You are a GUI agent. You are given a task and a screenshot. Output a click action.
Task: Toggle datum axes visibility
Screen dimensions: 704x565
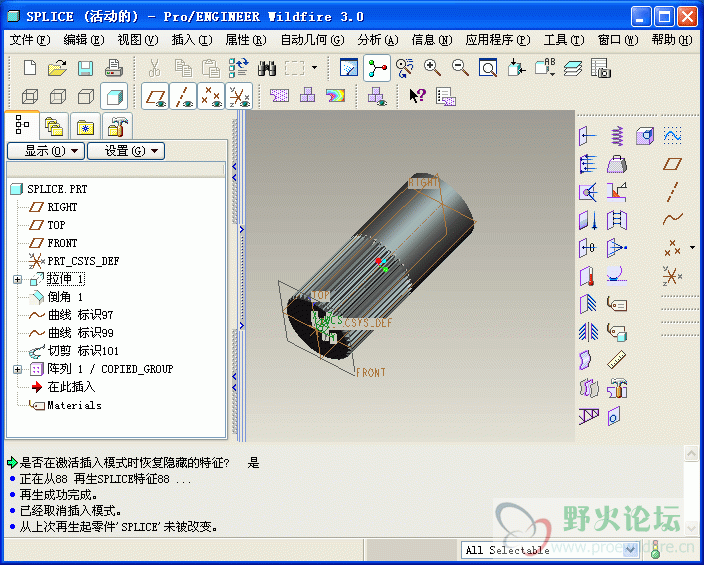(x=183, y=96)
